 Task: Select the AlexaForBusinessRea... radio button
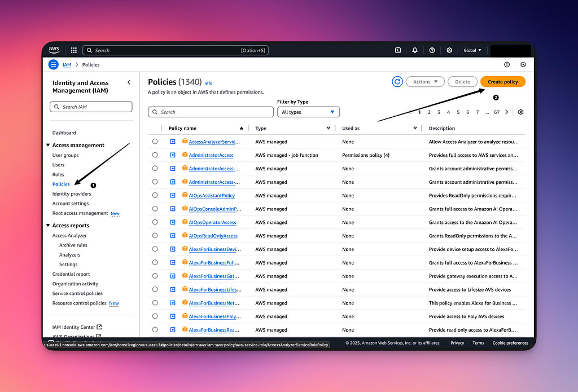(x=155, y=330)
